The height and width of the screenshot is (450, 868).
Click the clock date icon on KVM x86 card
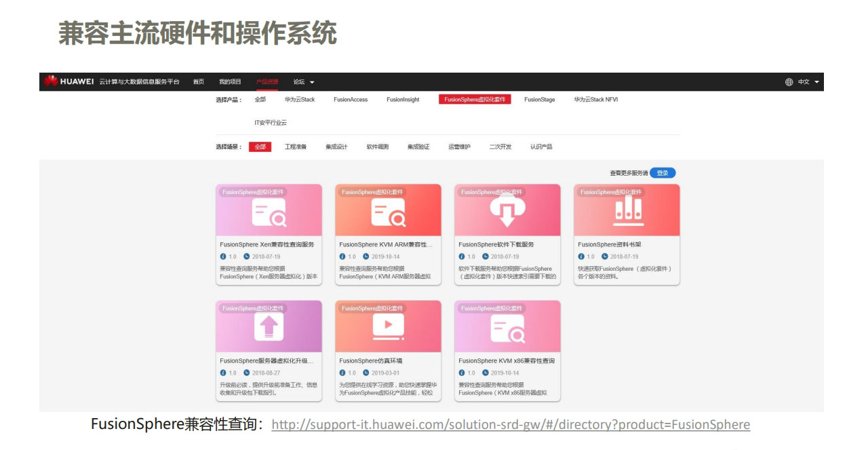pos(485,373)
